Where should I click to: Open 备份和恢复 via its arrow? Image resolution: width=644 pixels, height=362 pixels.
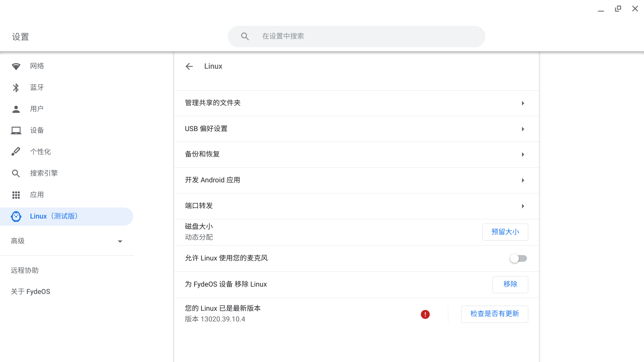523,155
